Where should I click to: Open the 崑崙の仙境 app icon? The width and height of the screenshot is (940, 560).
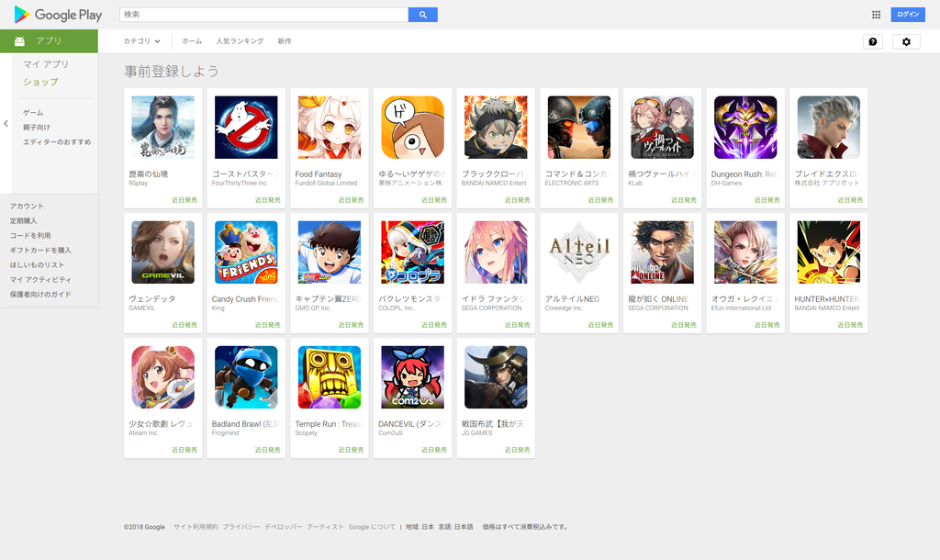163,127
